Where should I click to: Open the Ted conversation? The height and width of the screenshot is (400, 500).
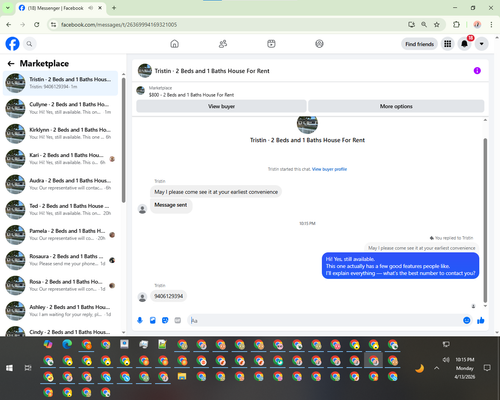pyautogui.click(x=60, y=210)
